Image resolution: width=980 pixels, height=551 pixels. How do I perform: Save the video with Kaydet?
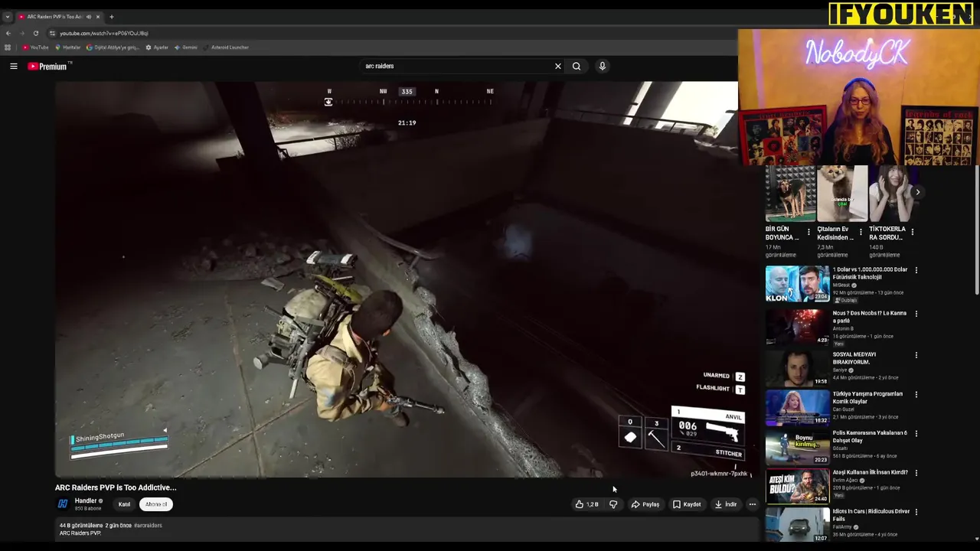[x=687, y=504]
